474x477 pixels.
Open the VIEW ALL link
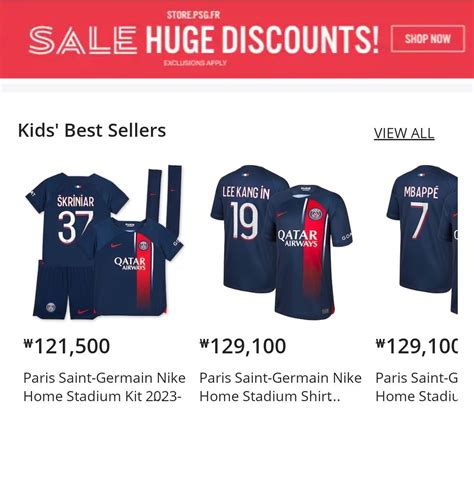404,133
